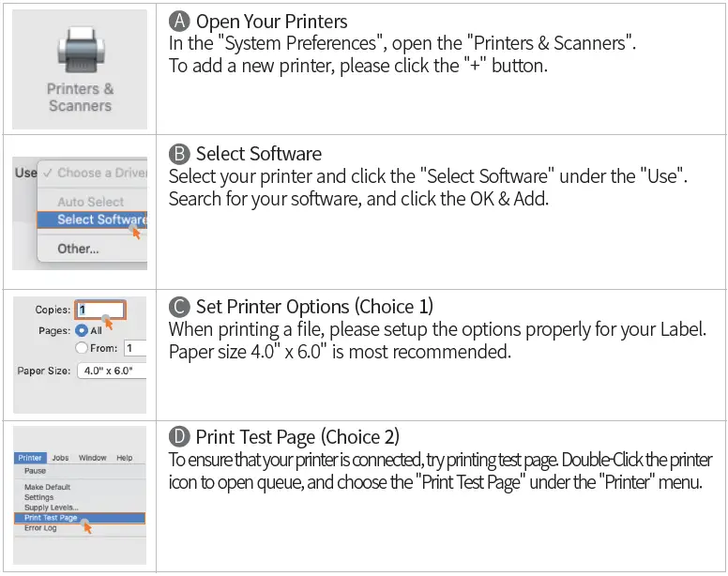Select the From pages radio button
The height and width of the screenshot is (576, 728).
[x=82, y=348]
